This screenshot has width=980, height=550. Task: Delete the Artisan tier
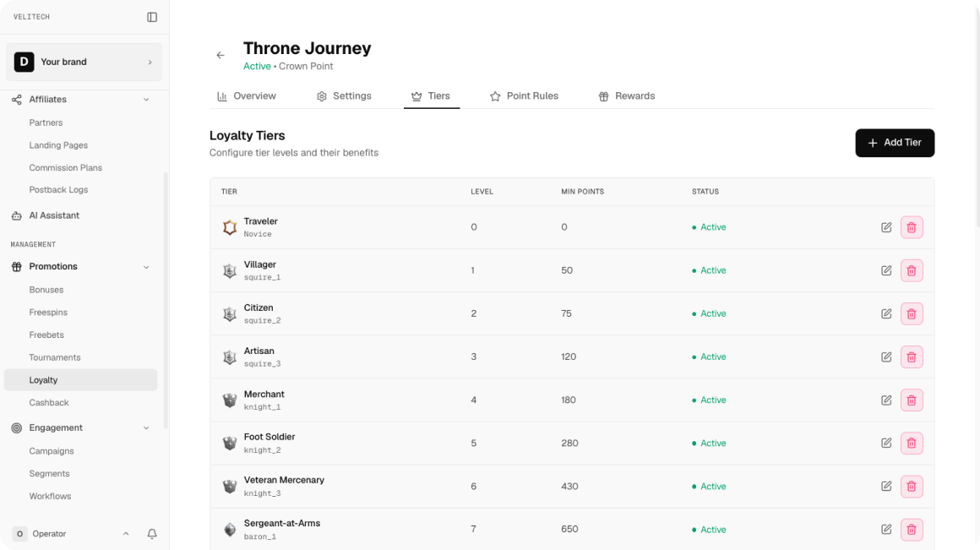point(912,357)
